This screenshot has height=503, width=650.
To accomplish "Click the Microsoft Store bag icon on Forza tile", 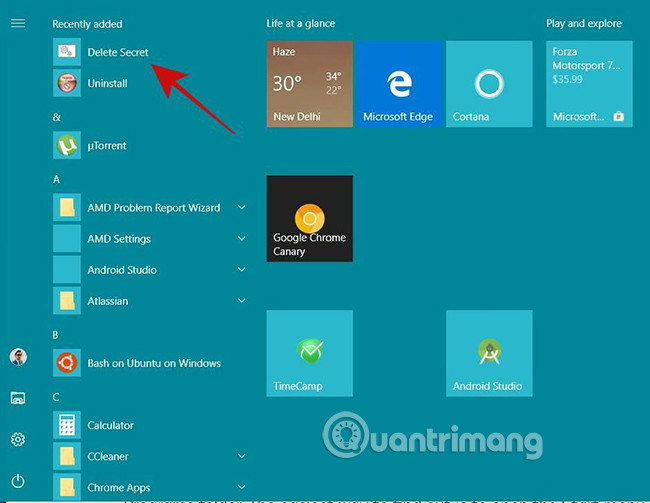I will point(618,116).
